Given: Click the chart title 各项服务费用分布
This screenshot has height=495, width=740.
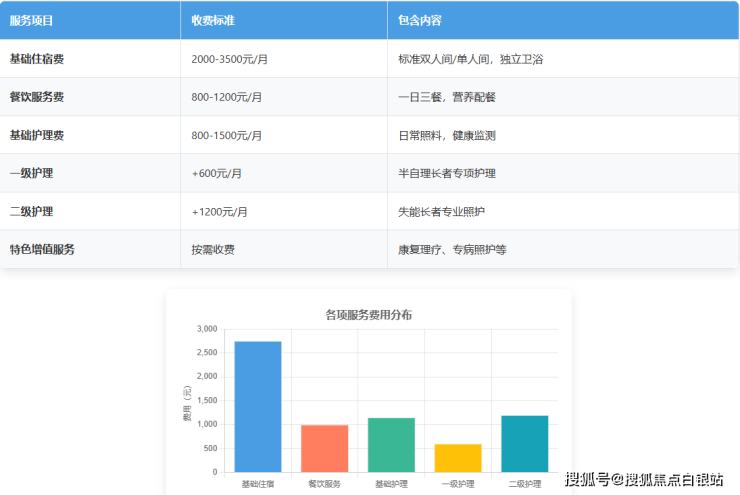Looking at the screenshot, I should coord(368,314).
